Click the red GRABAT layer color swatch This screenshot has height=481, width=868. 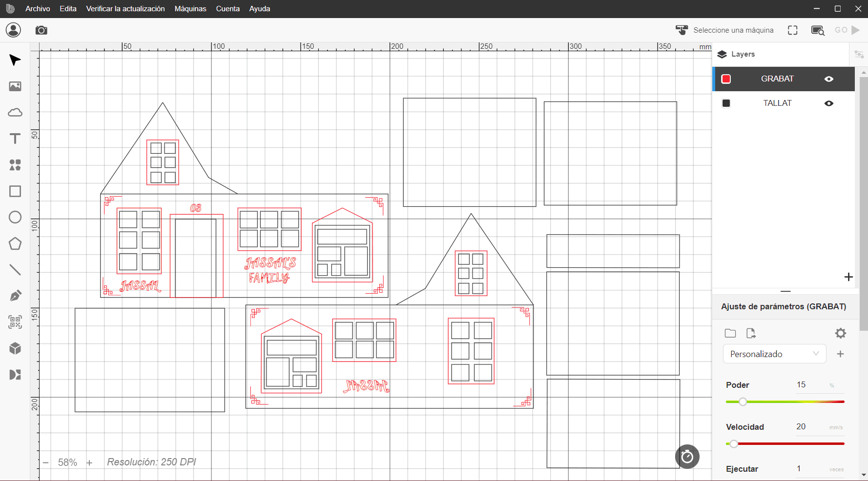(x=726, y=79)
